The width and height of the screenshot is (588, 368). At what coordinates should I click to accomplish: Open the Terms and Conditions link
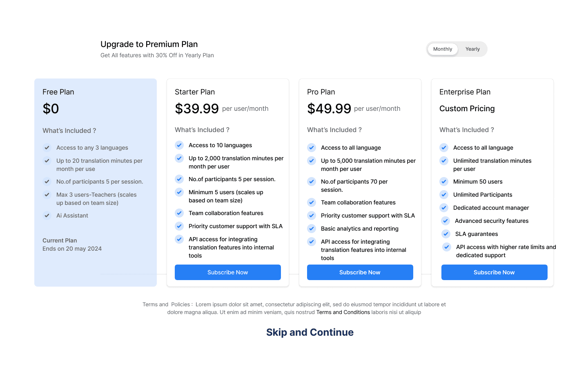tap(343, 312)
